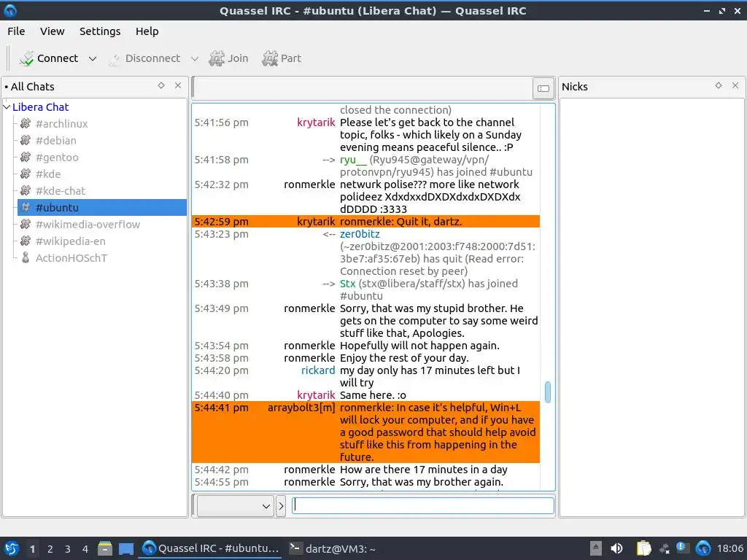Screen dimensions: 747x560
Task: Switch to virtual desktop 4
Action: [85, 549]
